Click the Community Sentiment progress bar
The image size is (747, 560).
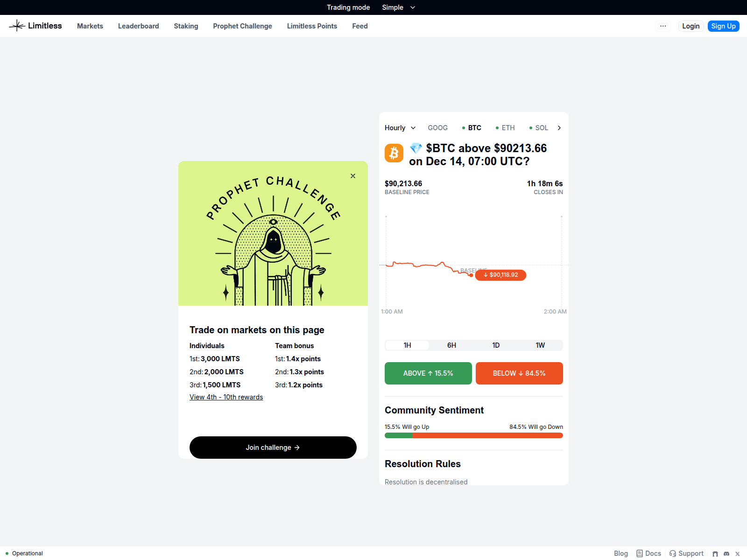pos(473,435)
